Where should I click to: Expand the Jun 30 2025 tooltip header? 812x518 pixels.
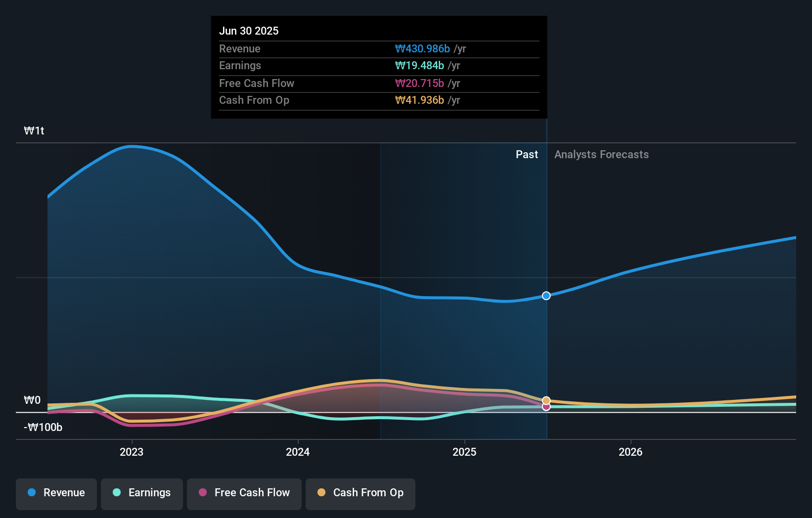pos(249,31)
